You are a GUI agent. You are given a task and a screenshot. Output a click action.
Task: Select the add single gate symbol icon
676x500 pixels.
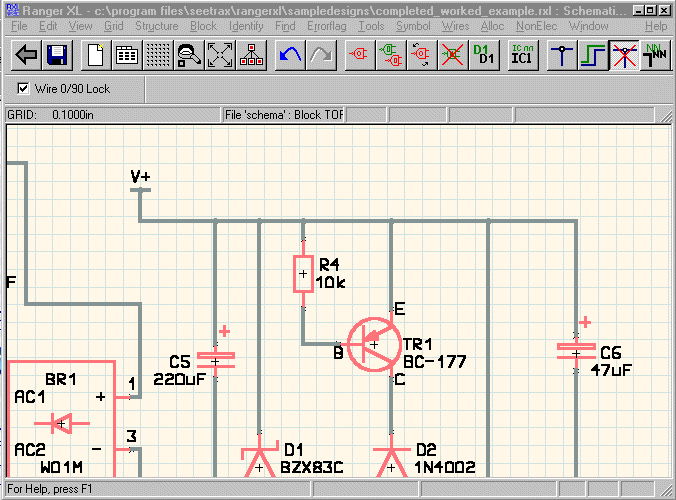pos(360,55)
